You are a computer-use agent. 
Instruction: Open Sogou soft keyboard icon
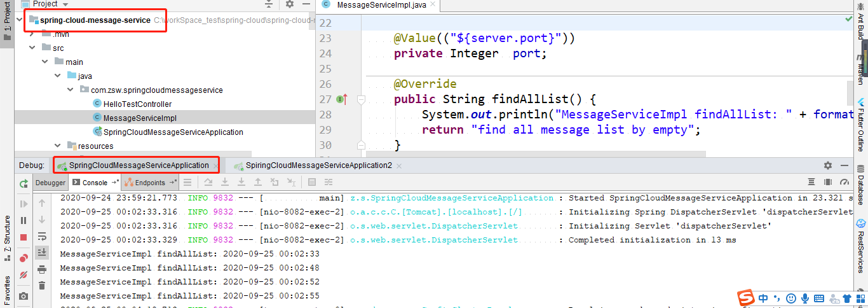tap(819, 298)
